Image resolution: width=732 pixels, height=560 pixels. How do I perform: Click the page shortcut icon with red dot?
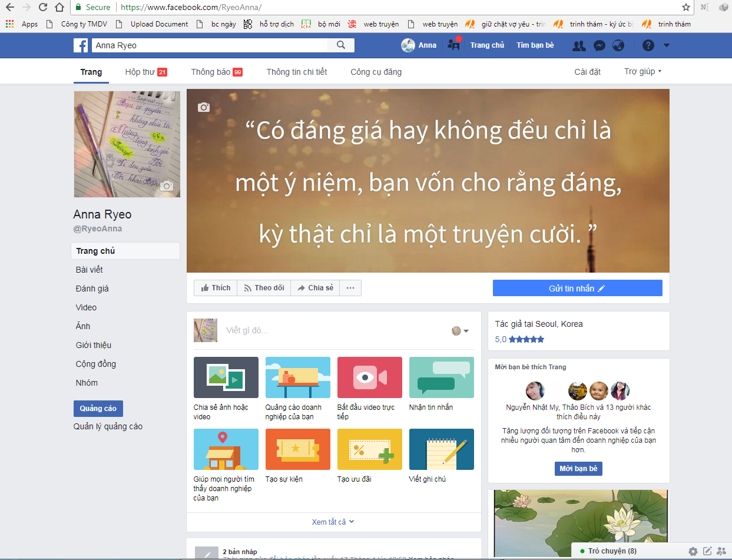454,44
